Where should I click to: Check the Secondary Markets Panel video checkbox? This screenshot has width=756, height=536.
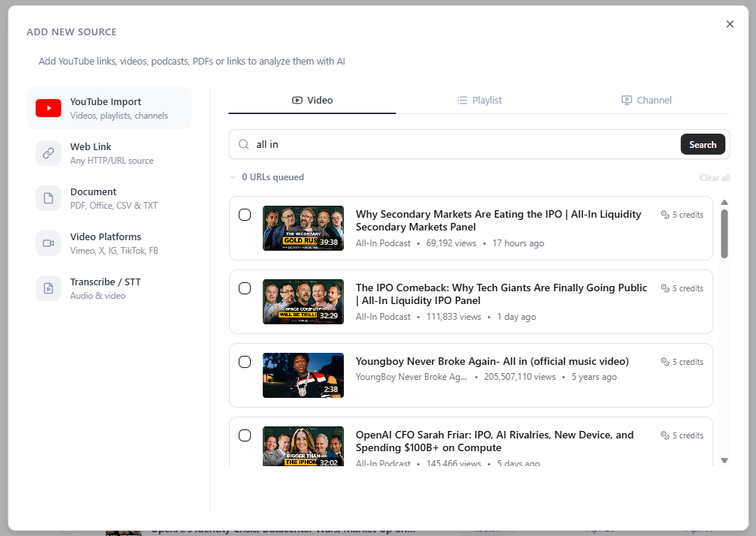pos(245,215)
